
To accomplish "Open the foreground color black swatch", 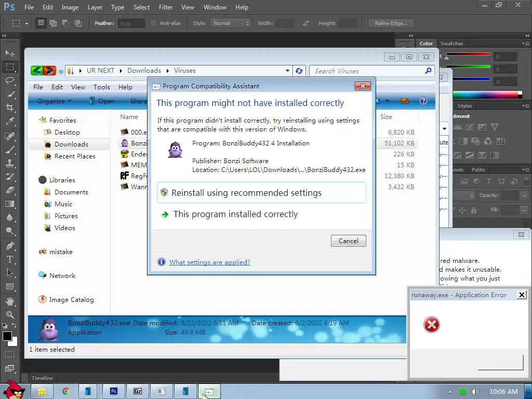I will pos(7,336).
